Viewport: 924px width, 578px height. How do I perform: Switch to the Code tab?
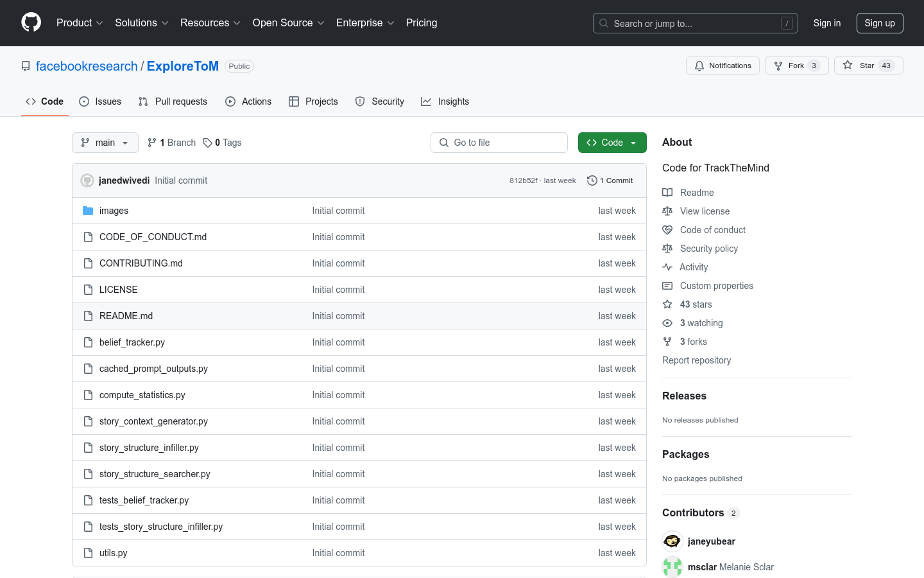pyautogui.click(x=45, y=101)
